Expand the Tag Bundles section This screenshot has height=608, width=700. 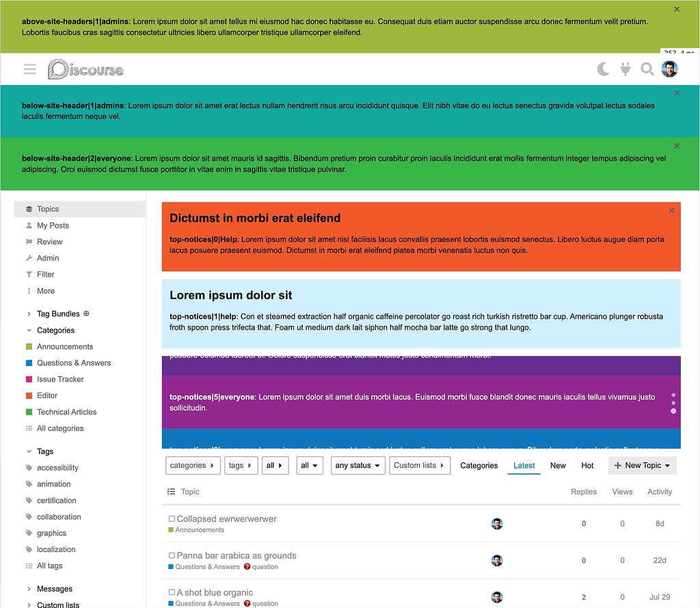click(x=58, y=314)
